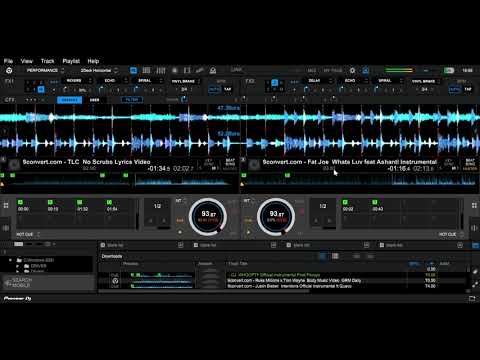Screen dimensions: 480x360
Task: Click the TLC No Scrubs track title
Action: pos(86,162)
